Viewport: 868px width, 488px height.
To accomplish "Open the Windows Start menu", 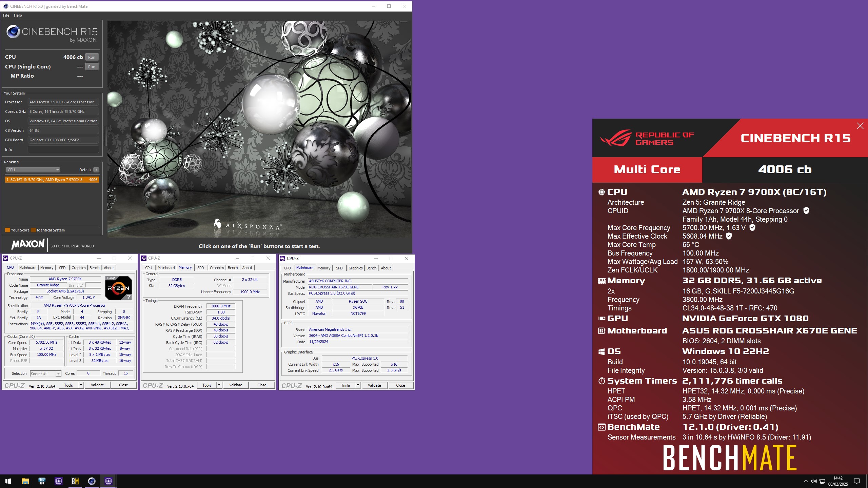I will [x=8, y=481].
